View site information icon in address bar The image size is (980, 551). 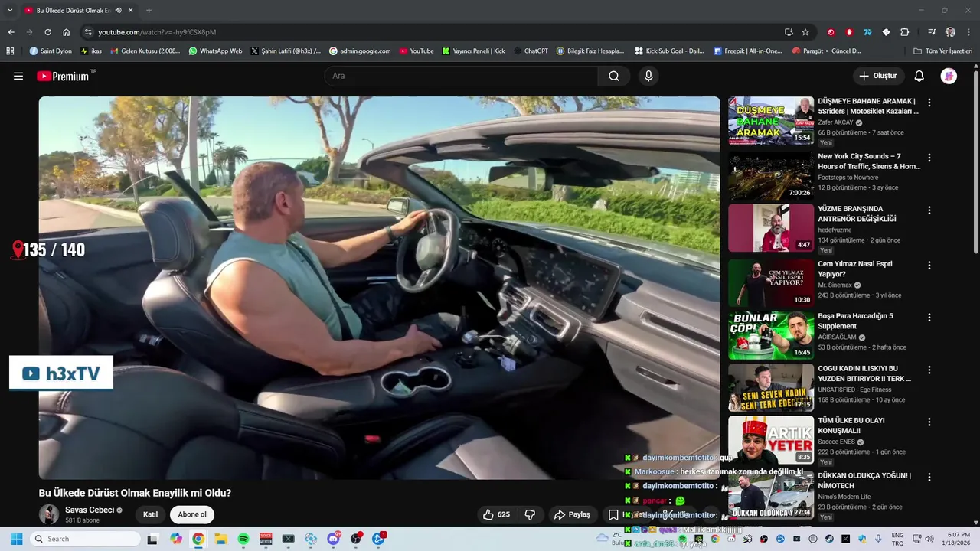[89, 32]
